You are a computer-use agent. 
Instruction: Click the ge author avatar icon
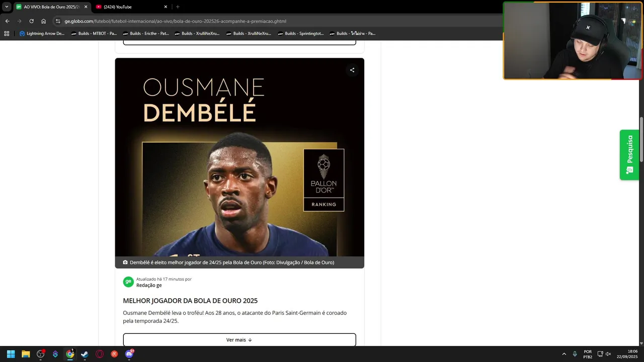[x=128, y=282]
